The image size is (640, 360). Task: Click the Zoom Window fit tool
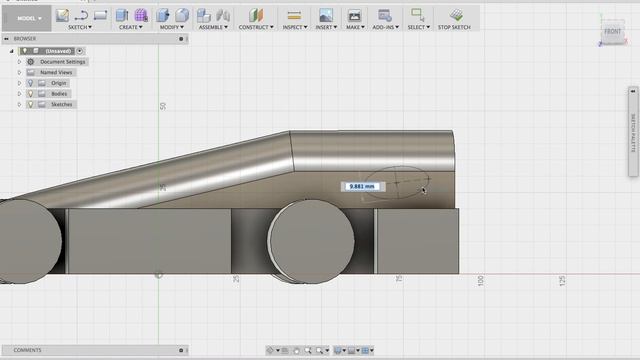click(319, 350)
